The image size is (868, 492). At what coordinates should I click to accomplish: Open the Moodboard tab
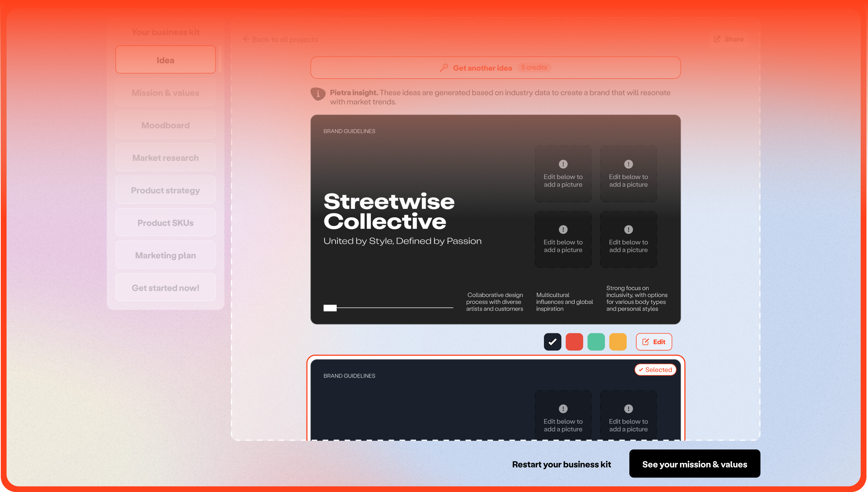tap(165, 125)
